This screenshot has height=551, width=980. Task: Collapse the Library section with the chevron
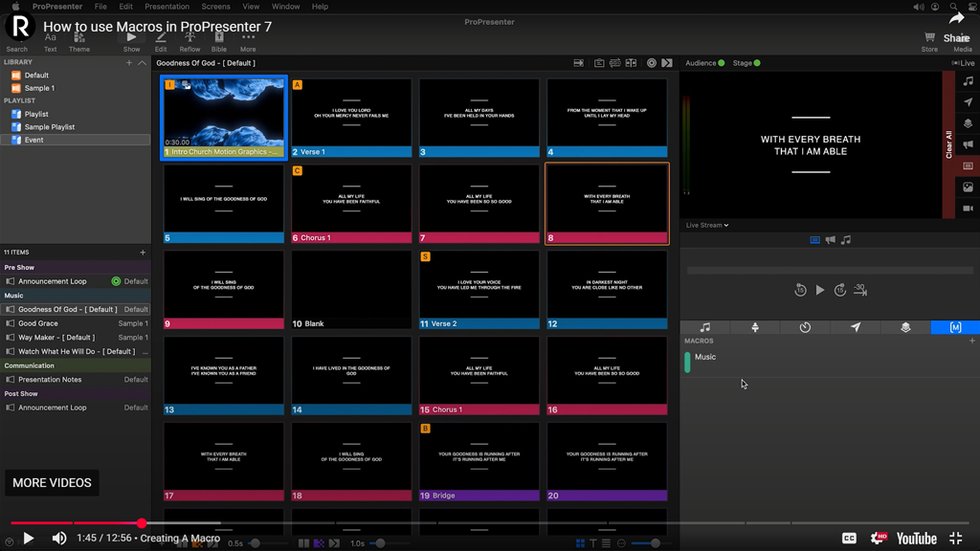coord(142,62)
